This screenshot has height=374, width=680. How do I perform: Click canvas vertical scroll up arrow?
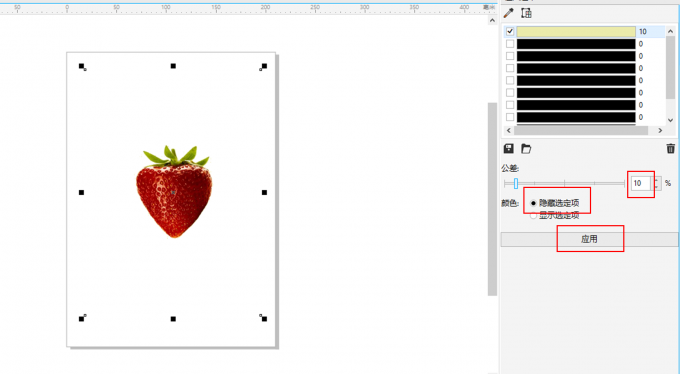coord(492,20)
